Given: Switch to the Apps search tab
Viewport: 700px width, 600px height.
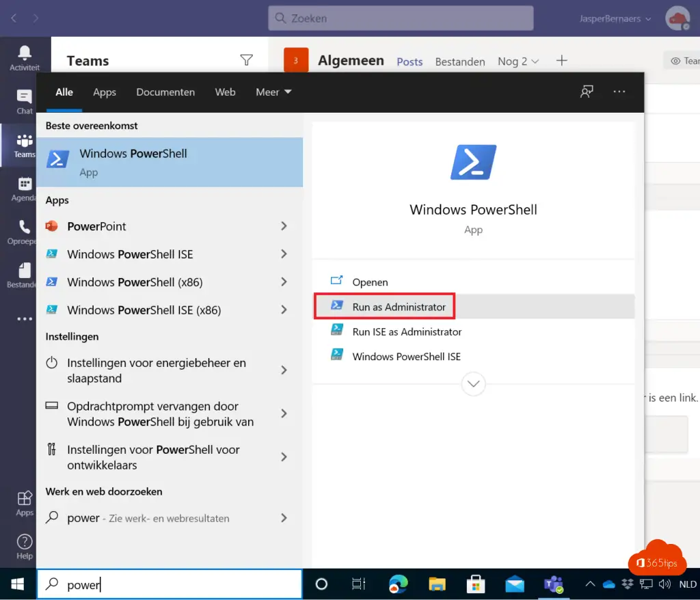Looking at the screenshot, I should pyautogui.click(x=105, y=92).
